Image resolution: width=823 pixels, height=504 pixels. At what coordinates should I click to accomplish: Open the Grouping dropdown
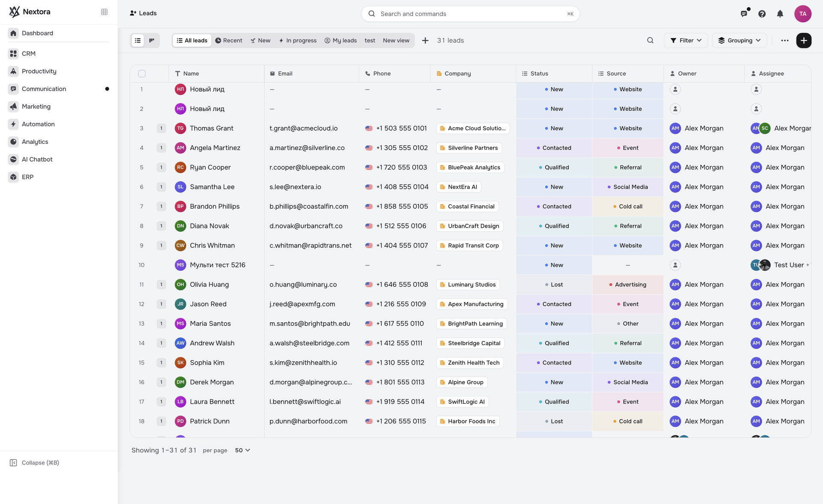tap(739, 40)
